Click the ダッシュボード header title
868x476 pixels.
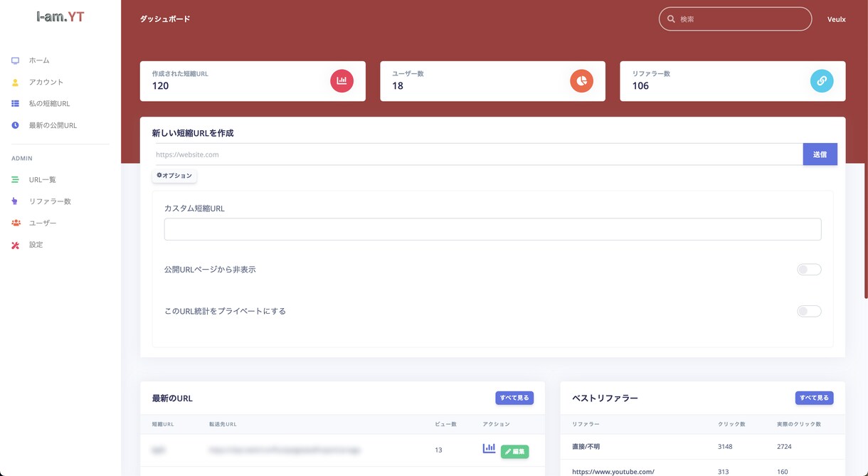coord(165,19)
